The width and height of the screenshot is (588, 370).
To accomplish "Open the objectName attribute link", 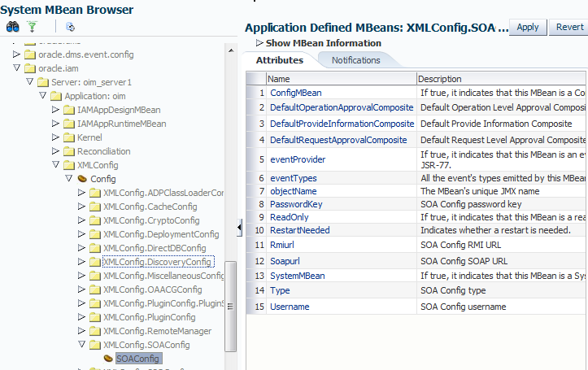I will [294, 191].
